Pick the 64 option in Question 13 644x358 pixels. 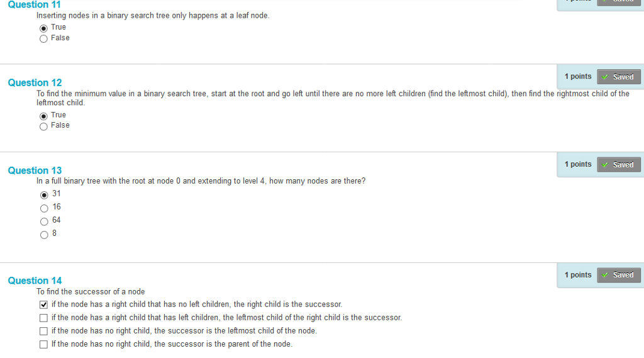click(44, 221)
